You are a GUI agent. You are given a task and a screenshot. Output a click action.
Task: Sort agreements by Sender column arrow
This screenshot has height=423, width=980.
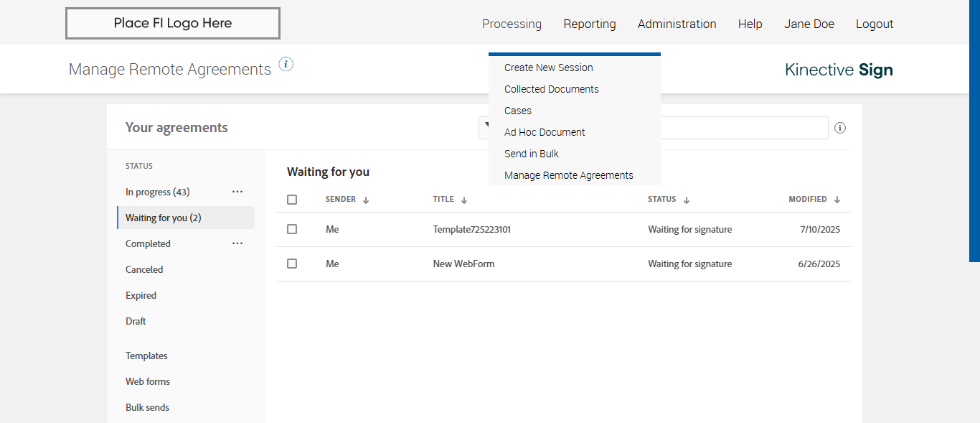point(366,200)
